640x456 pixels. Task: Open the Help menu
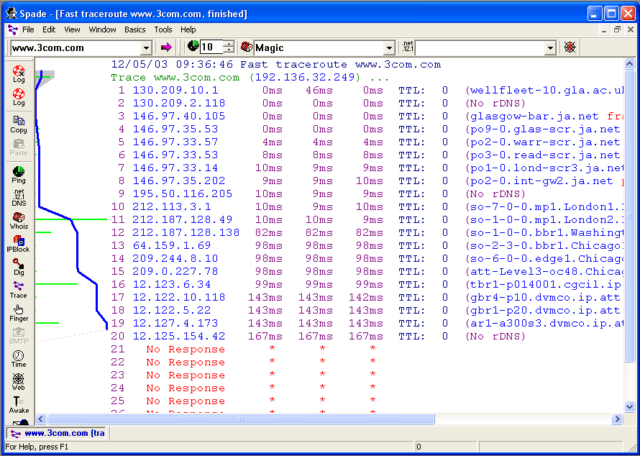coord(188,29)
